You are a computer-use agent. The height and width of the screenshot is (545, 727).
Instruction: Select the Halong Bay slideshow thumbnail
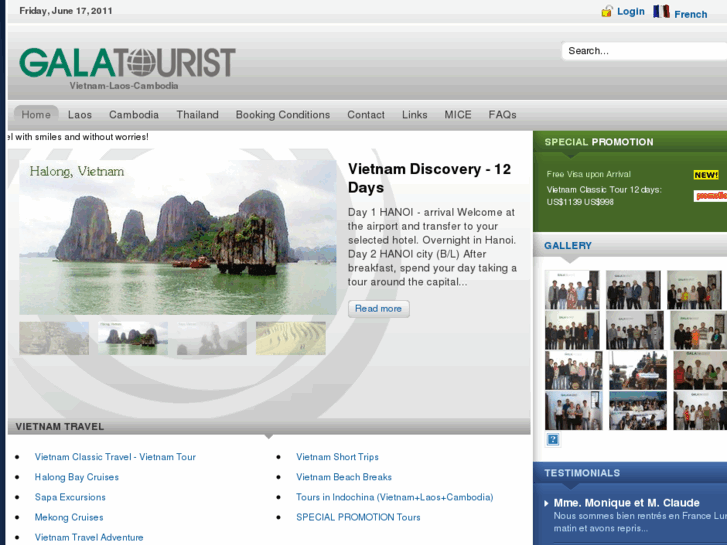click(133, 338)
